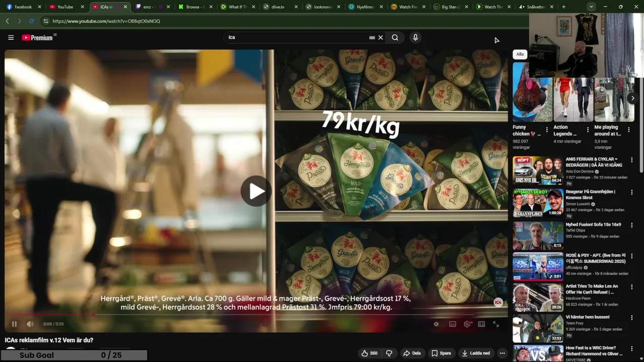This screenshot has height=362, width=644.
Task: Open Funny chicken short thumbnail
Action: [x=532, y=92]
